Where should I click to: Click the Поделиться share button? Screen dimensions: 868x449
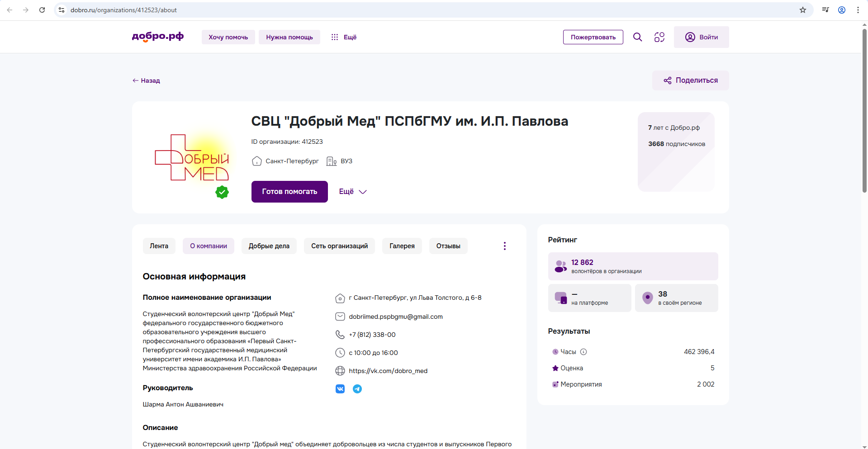pyautogui.click(x=691, y=80)
